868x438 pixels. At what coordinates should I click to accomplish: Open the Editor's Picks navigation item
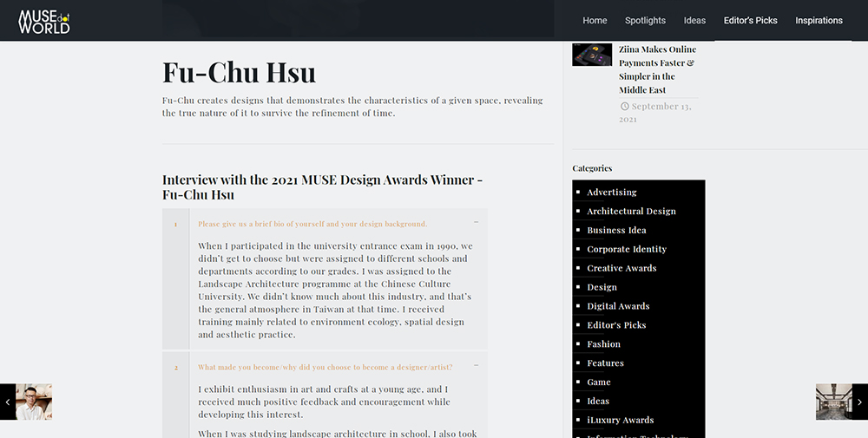750,21
